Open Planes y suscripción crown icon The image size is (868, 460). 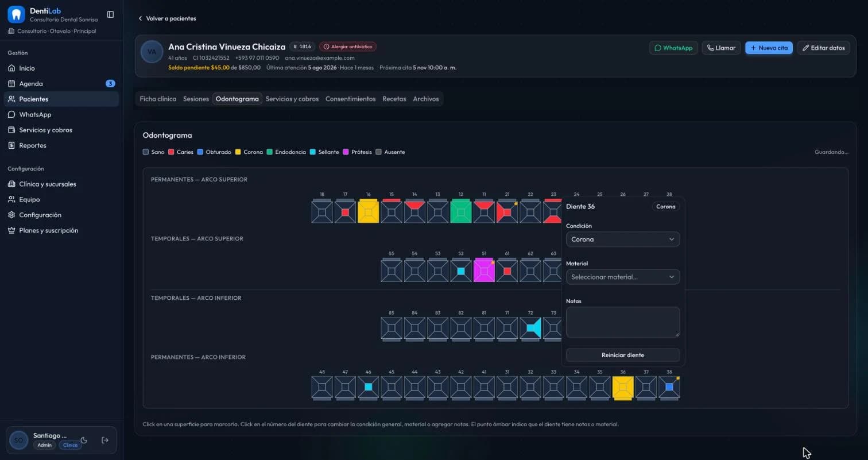(x=11, y=231)
